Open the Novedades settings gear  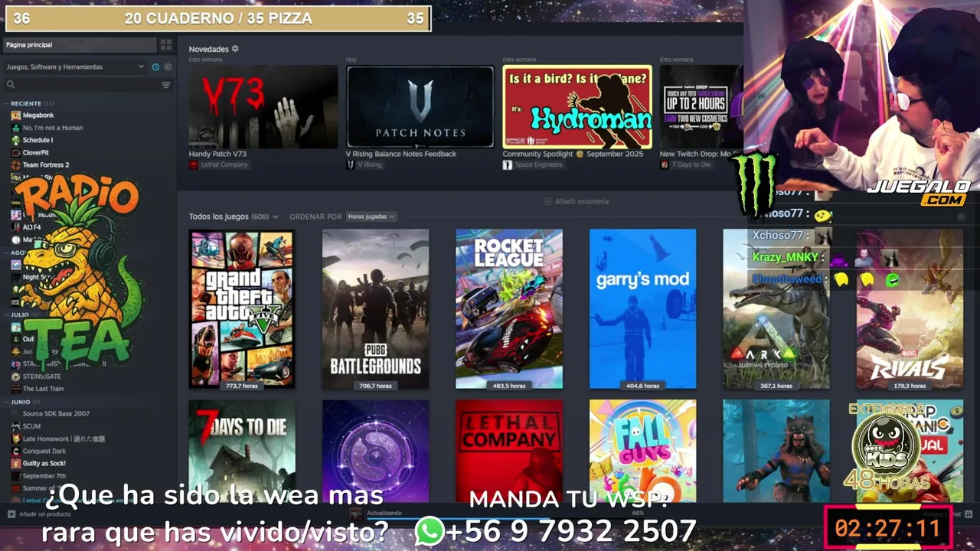pos(235,49)
